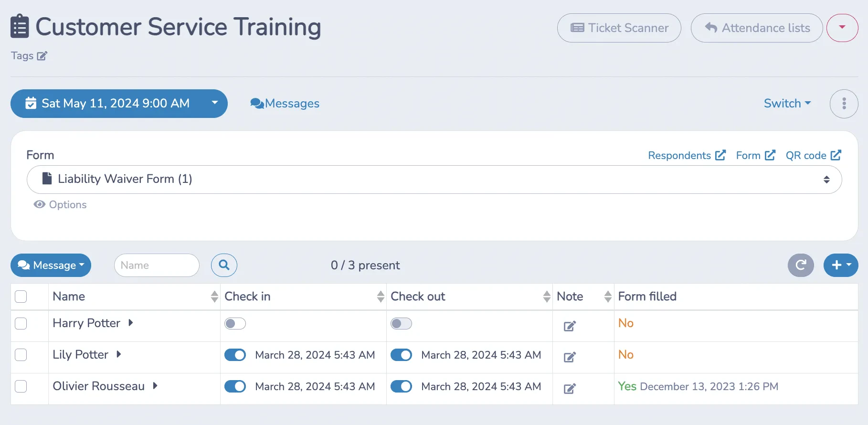Toggle off Lily Potter's check out
Image resolution: width=868 pixels, height=425 pixels.
401,355
